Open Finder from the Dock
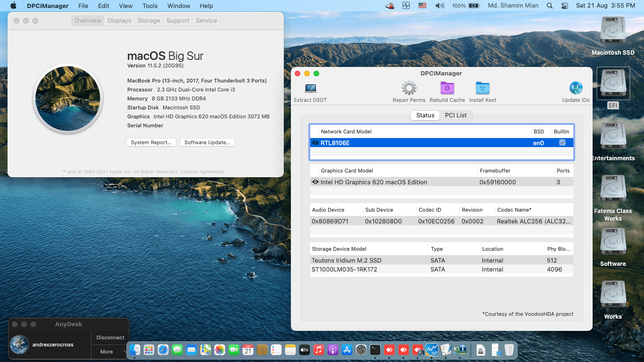644x362 pixels. coord(135,350)
